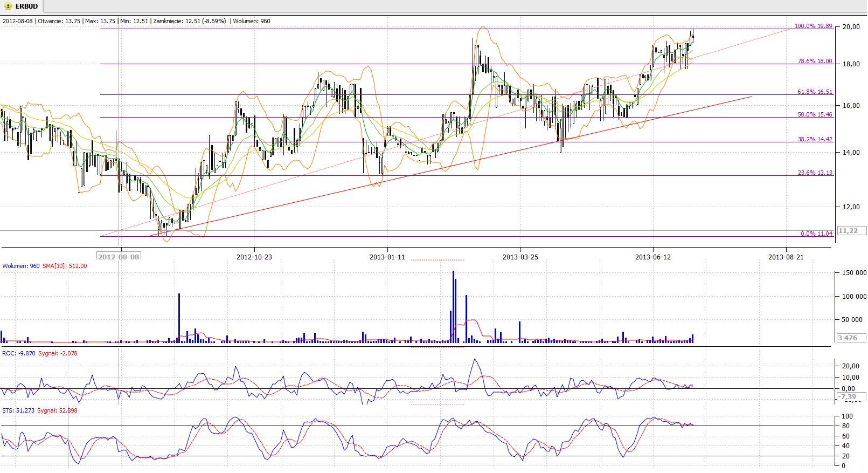Click the SMA[10]: 512.00 indicator label

tap(65, 266)
